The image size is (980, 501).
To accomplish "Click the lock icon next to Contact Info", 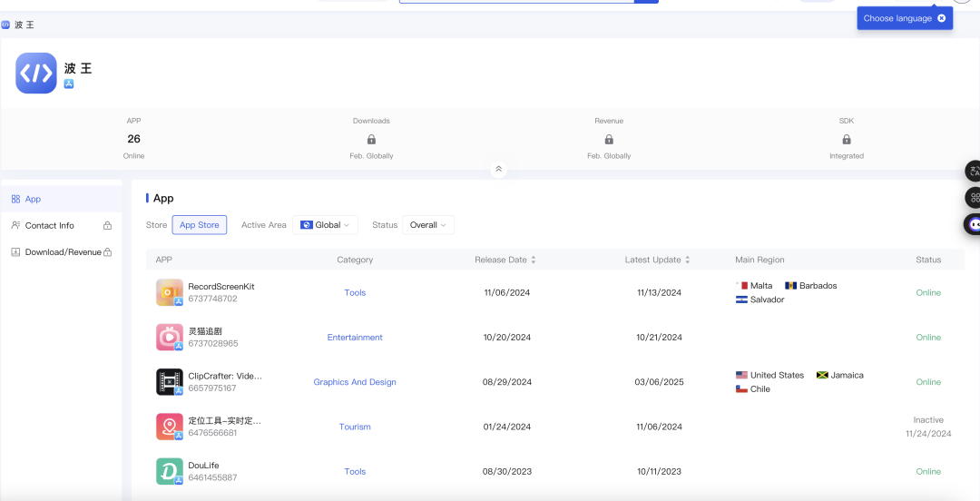I will (107, 225).
